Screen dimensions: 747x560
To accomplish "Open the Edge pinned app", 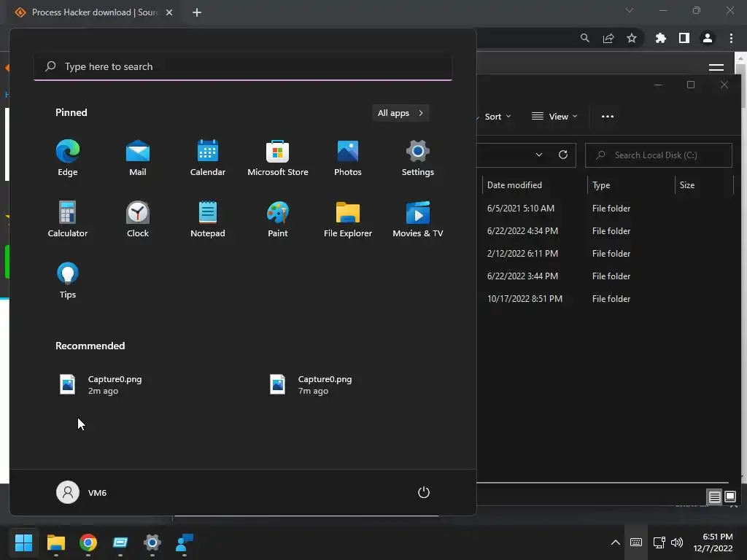I will [68, 158].
